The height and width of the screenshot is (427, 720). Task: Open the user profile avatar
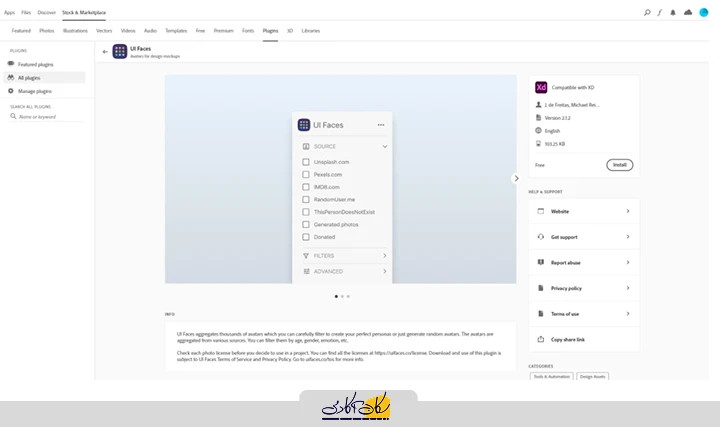coord(704,13)
